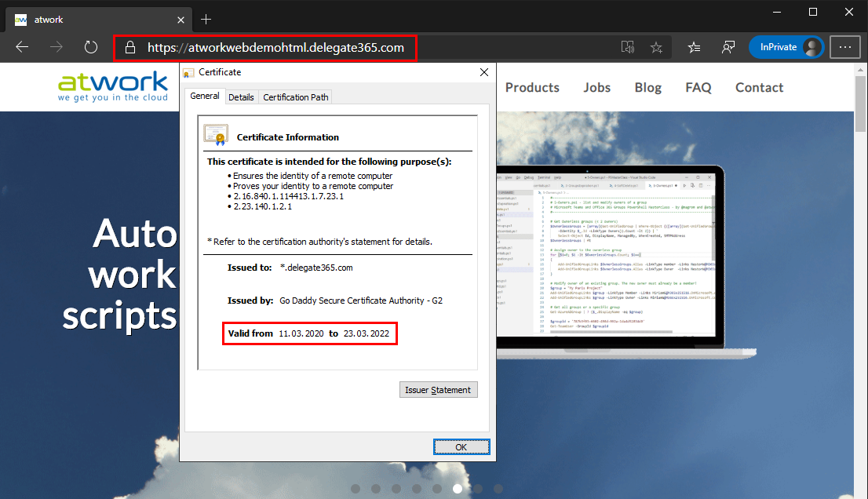The height and width of the screenshot is (499, 868).
Task: Switch to the Details tab
Action: 241,97
